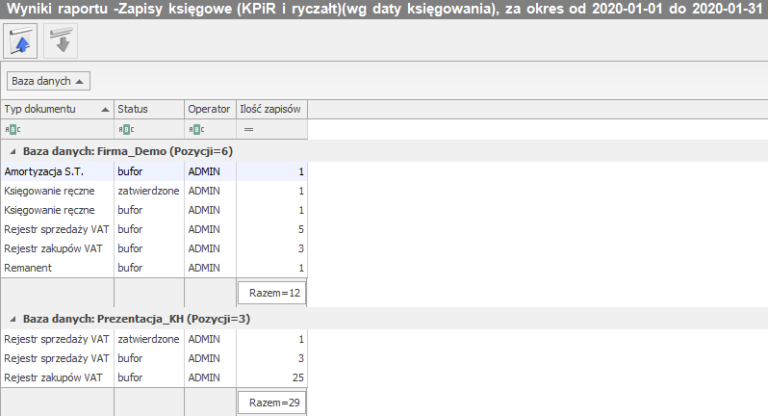Viewport: 768px width, 416px height.
Task: Click the gray down-arrow expand toolbar icon
Action: [x=60, y=41]
